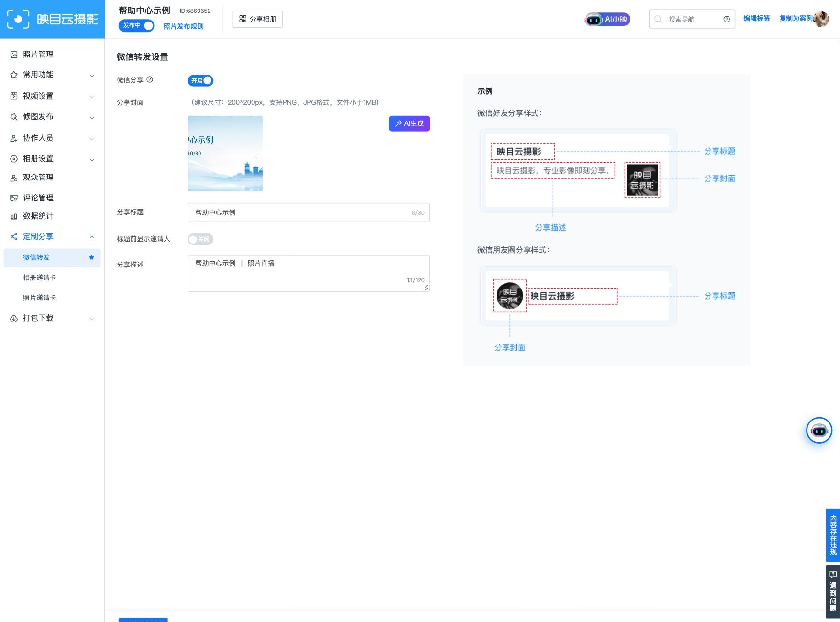
Task: Click the 修图发布 sidebar icon
Action: pyautogui.click(x=14, y=117)
